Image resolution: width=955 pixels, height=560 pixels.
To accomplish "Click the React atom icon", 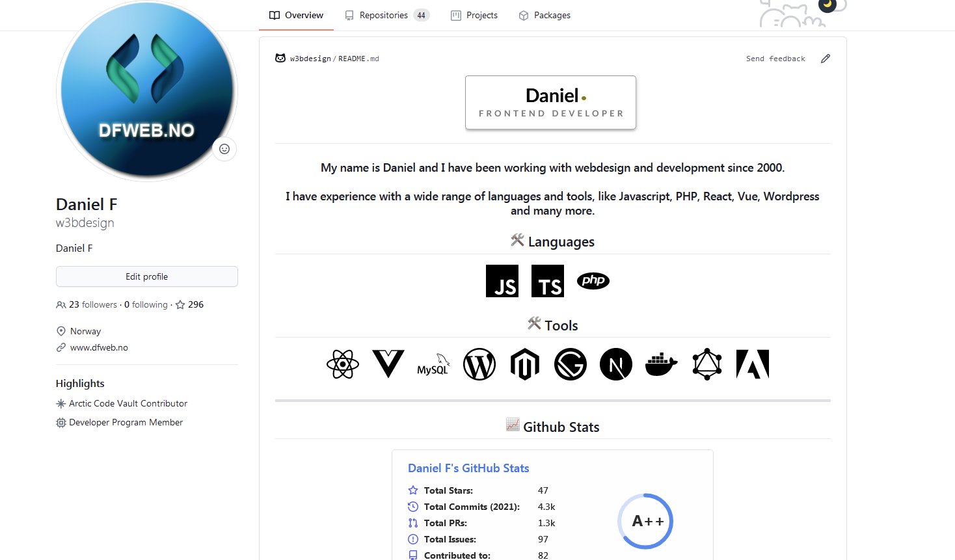I will pos(343,364).
